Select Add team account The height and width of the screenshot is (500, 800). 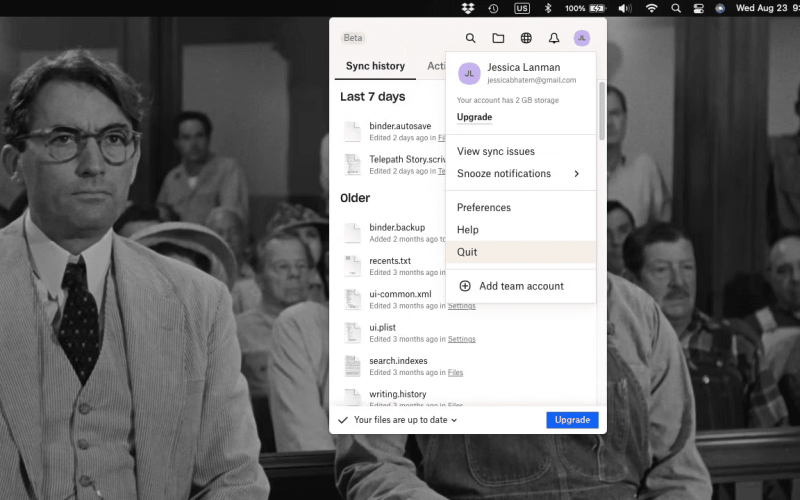coord(520,286)
